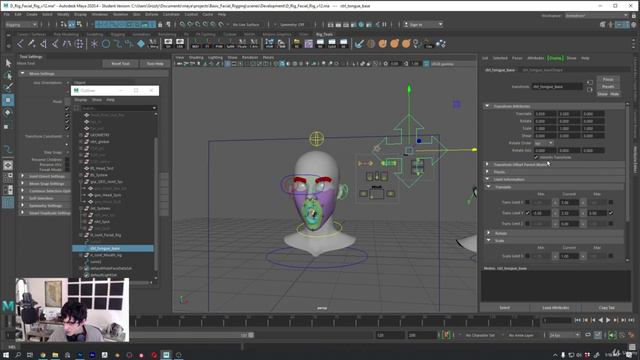Click the Tool Help button

pyautogui.click(x=155, y=64)
